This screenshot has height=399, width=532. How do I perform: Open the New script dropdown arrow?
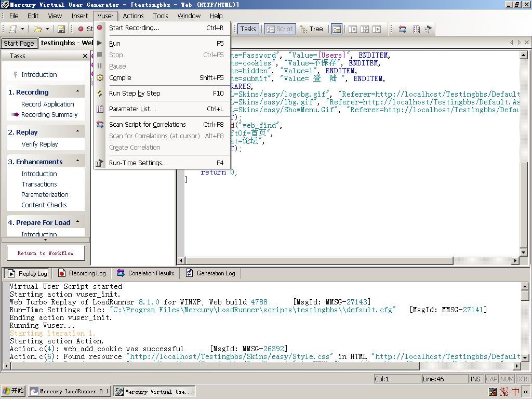point(22,29)
